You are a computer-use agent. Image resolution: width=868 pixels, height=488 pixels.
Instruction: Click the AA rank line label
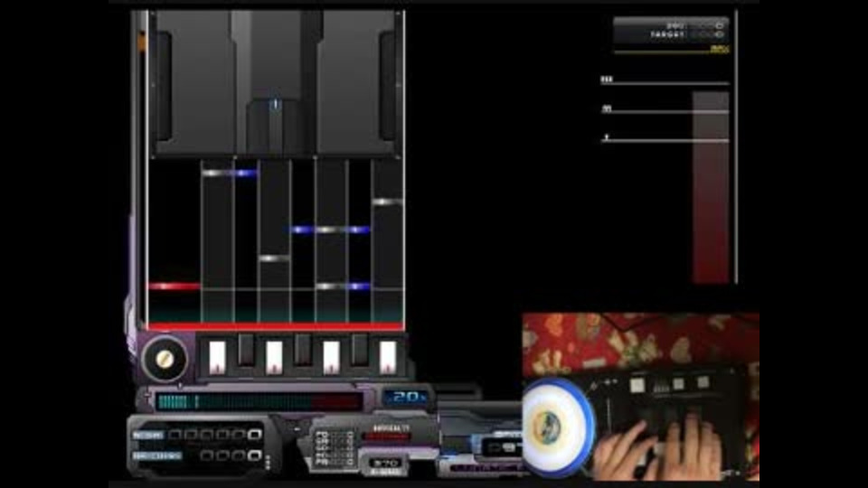click(607, 109)
